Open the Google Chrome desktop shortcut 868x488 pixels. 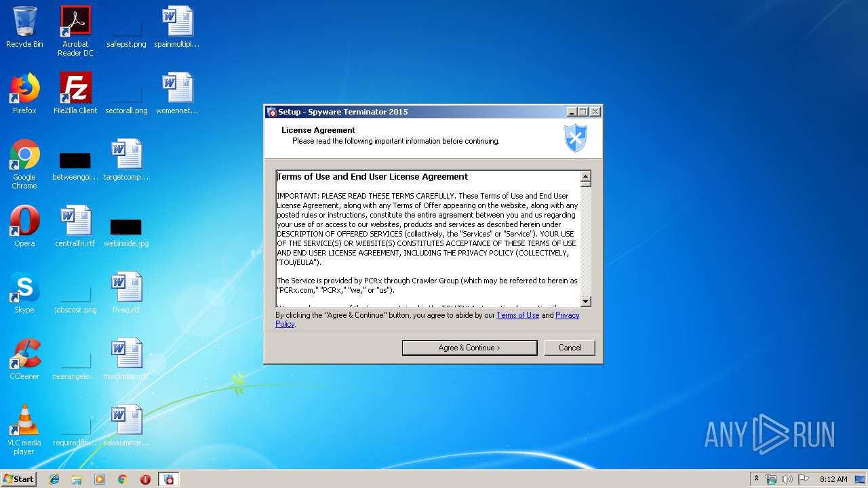pyautogui.click(x=24, y=164)
